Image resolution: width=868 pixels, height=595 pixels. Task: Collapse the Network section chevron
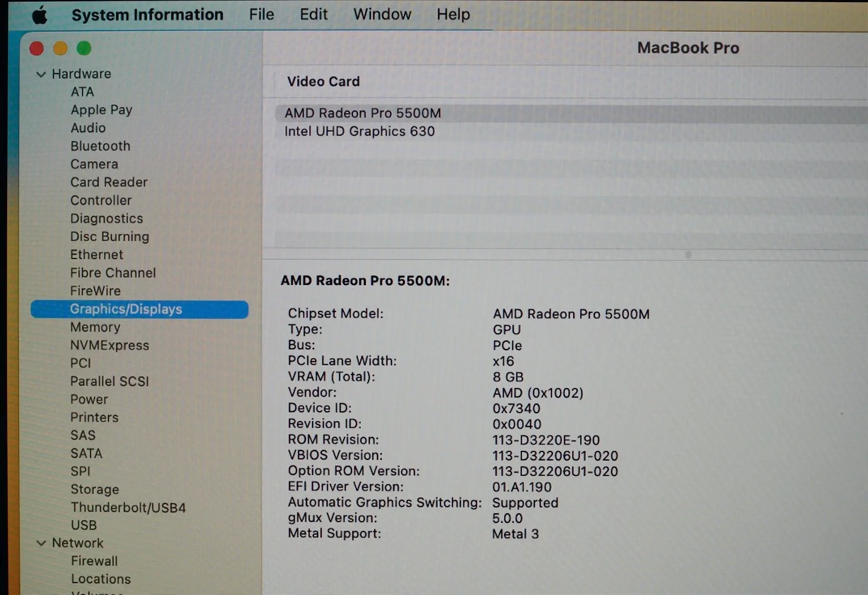[x=41, y=543]
